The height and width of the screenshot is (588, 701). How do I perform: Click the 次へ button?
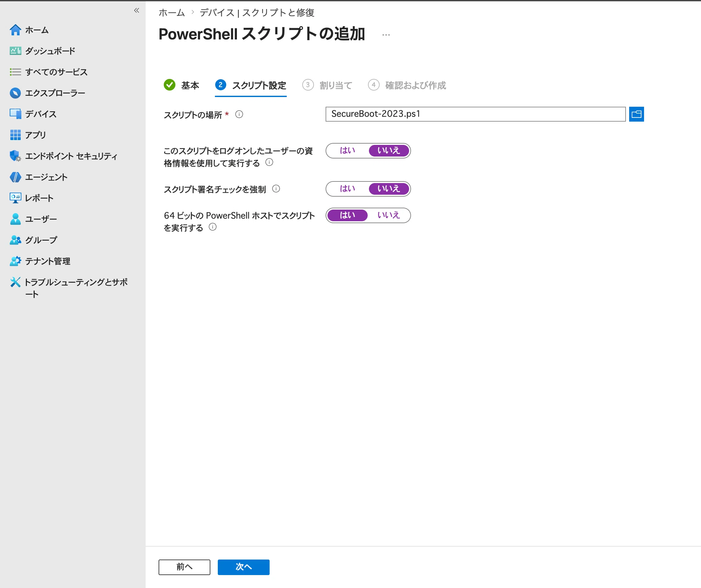click(x=244, y=567)
